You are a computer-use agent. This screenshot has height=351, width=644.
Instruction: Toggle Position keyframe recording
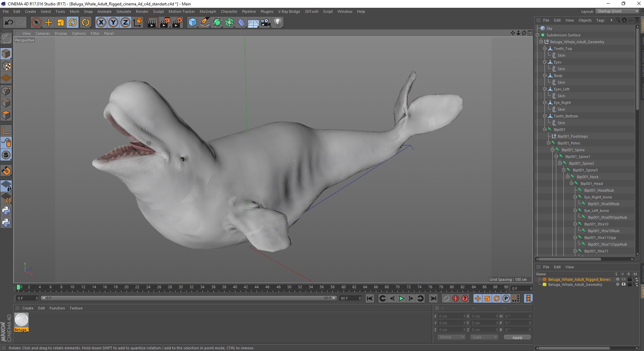(x=478, y=298)
